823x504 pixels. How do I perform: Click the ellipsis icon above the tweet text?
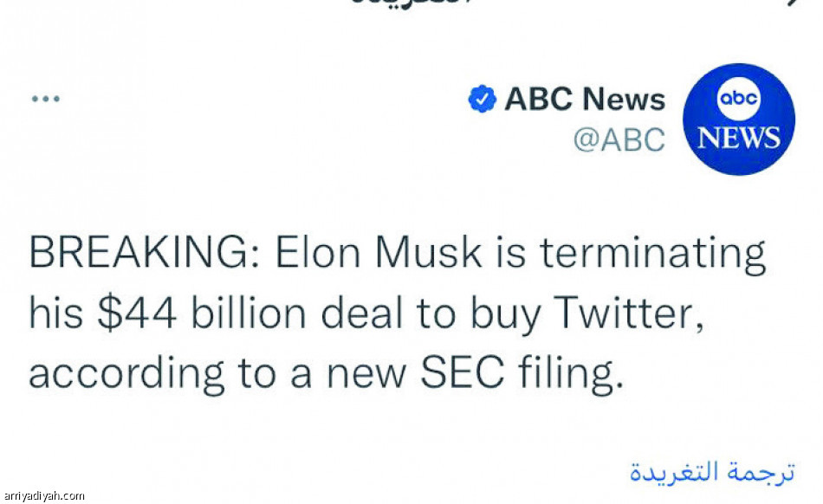(x=47, y=97)
